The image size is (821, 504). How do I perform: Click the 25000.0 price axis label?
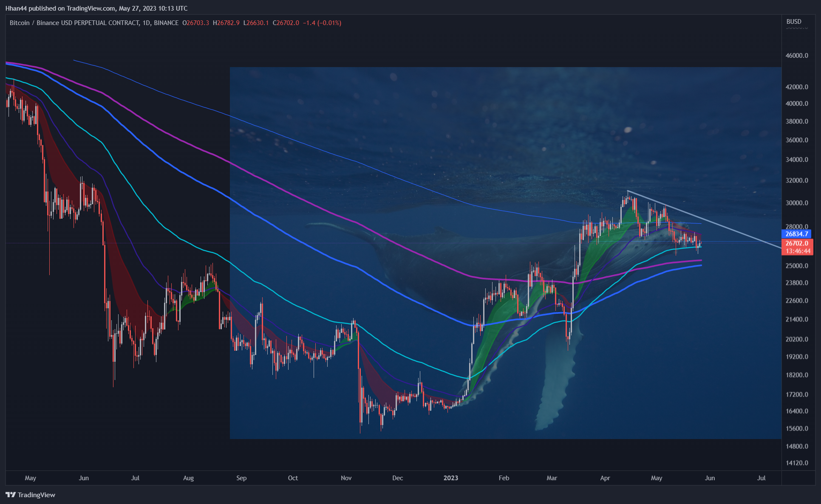tap(797, 266)
